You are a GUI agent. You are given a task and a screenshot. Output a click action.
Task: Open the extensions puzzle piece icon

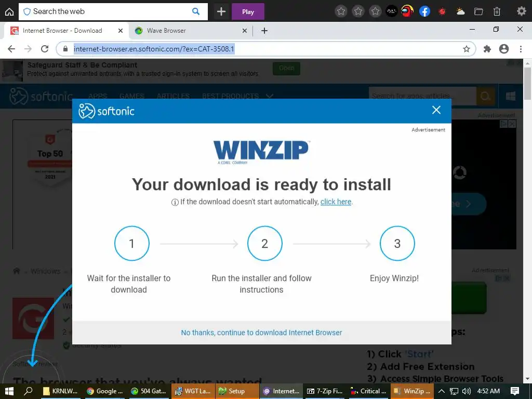coord(487,49)
